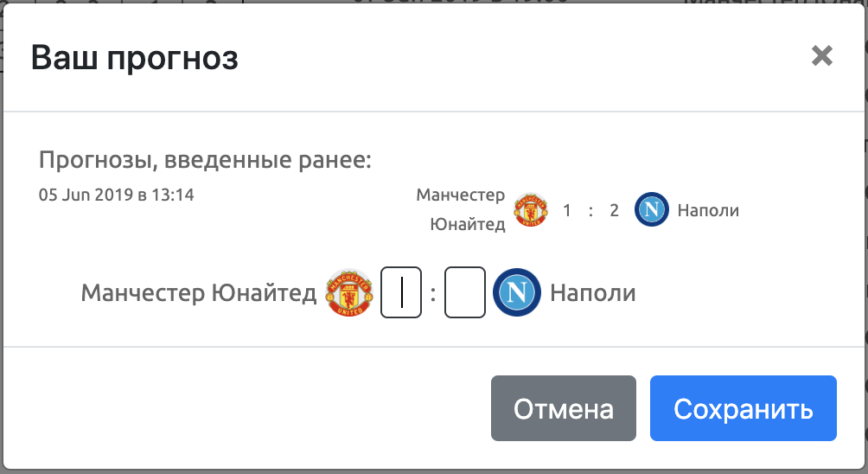Click the large Манчестер Юнайтед team label
This screenshot has height=474, width=868.
[199, 293]
